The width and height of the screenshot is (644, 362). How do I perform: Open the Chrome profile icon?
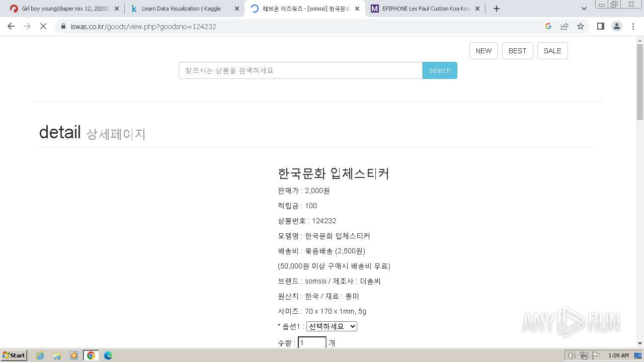(x=617, y=26)
